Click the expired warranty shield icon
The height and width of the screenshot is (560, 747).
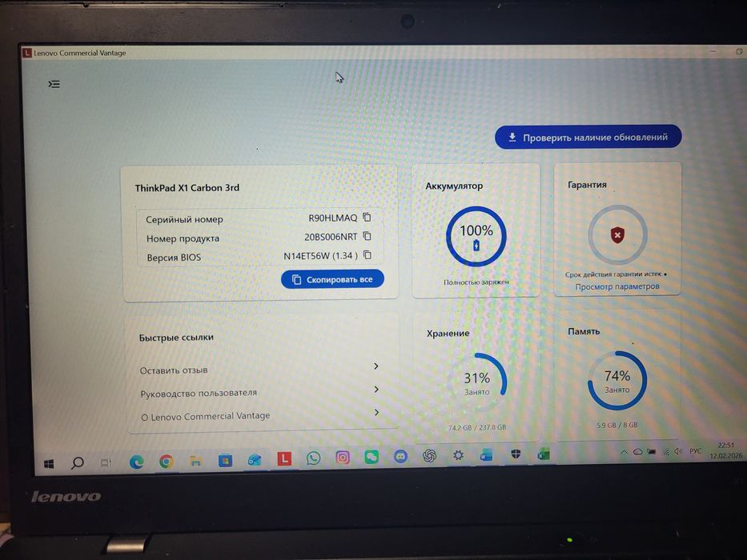tap(617, 234)
